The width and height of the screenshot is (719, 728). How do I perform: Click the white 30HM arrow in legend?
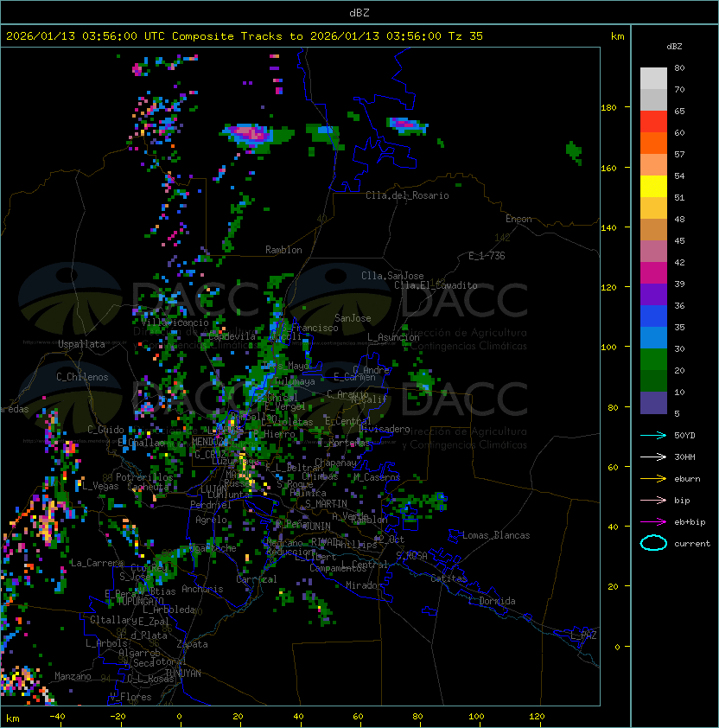click(x=653, y=457)
